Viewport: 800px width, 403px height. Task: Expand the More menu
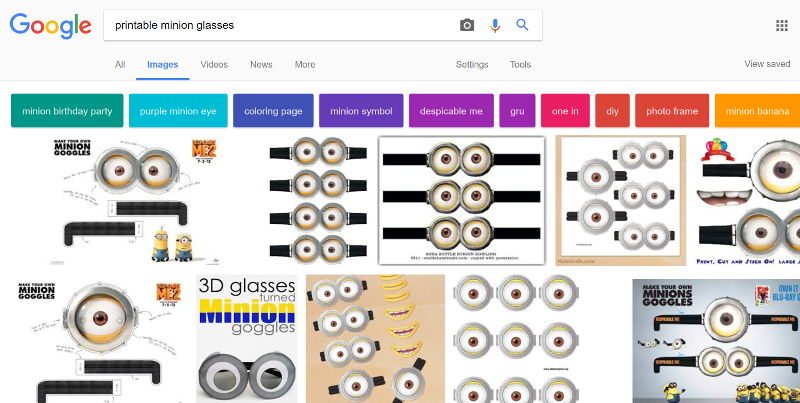coord(305,65)
